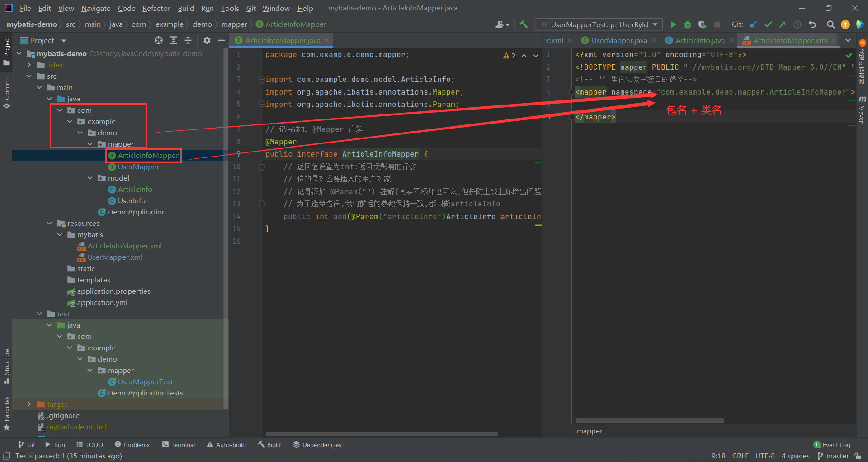Click the Git push arrow icon
868x462 pixels.
pos(783,24)
